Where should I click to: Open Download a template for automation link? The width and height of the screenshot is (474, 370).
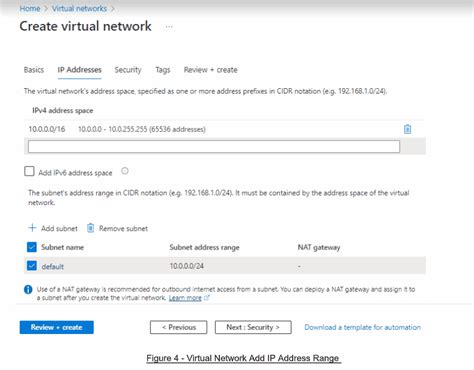point(362,327)
